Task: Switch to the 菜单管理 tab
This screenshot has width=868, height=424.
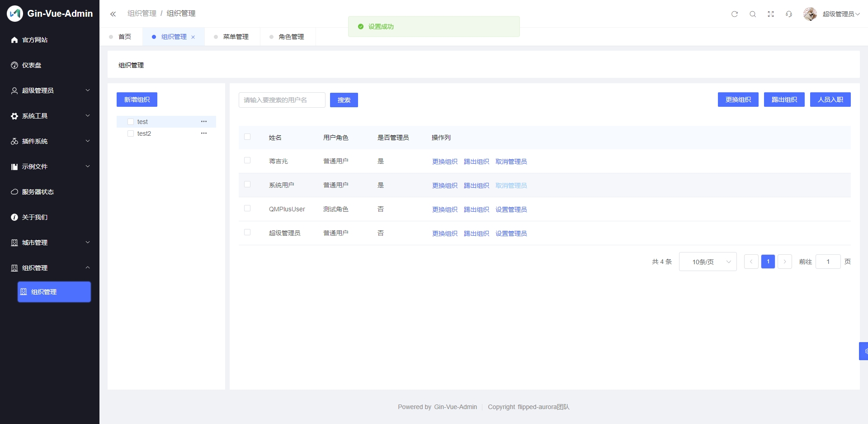Action: (232, 37)
